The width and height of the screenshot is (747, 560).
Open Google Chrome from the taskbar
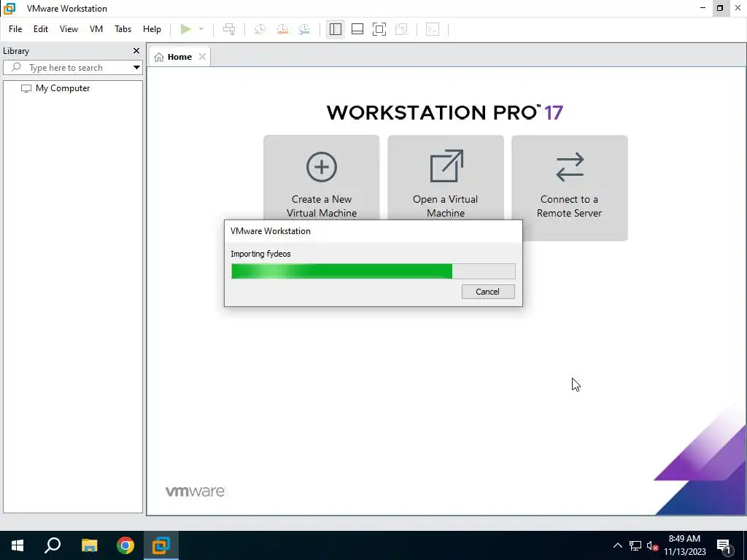(125, 545)
